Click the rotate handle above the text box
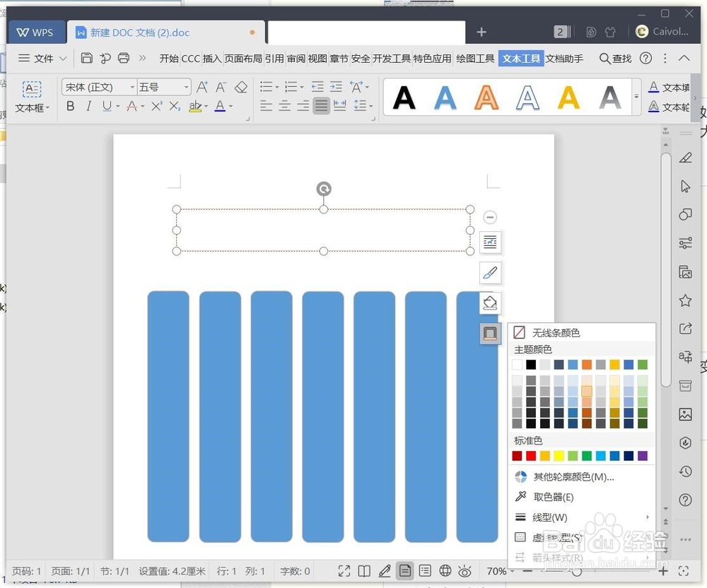This screenshot has height=588, width=707. 324,188
